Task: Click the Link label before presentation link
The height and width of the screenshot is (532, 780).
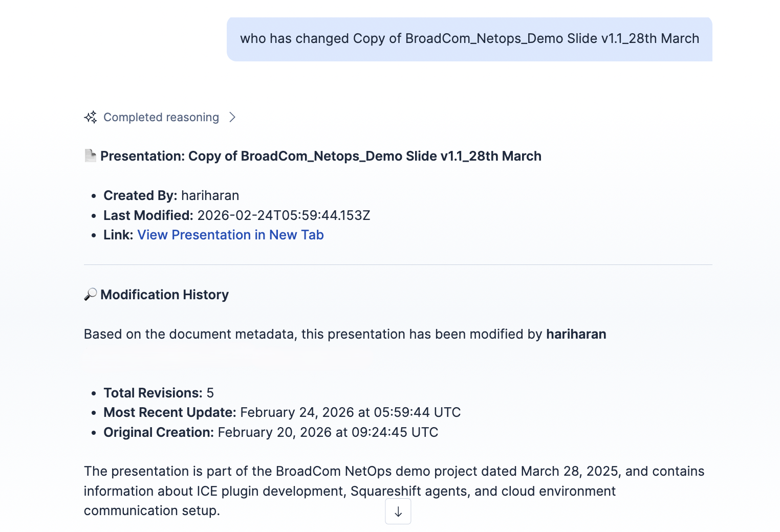Action: (118, 235)
